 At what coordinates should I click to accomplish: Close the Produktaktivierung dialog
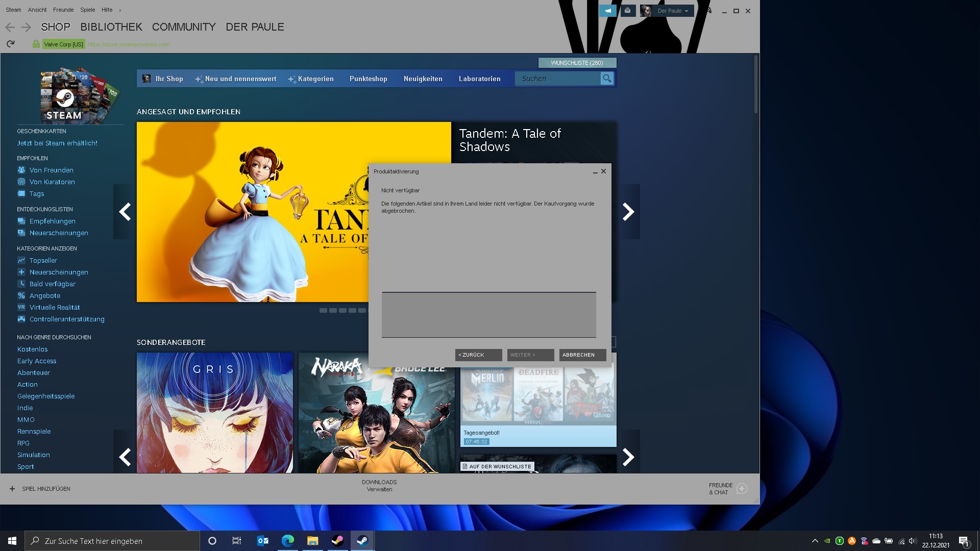(603, 171)
